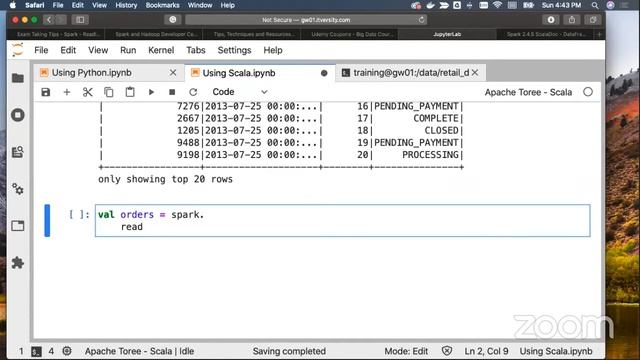Click Ln 2, Col 9 in status bar
The image size is (640, 360).
pos(486,351)
